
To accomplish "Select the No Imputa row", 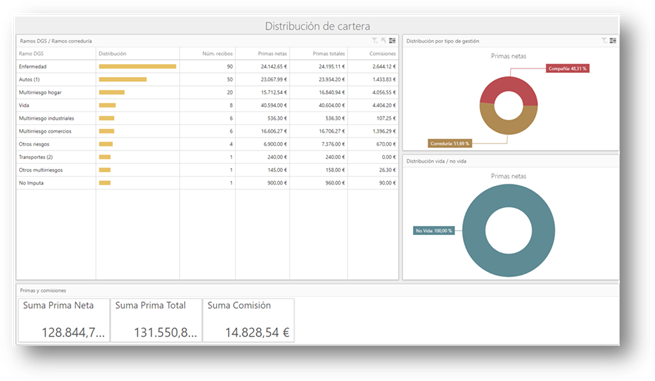I will (x=207, y=183).
